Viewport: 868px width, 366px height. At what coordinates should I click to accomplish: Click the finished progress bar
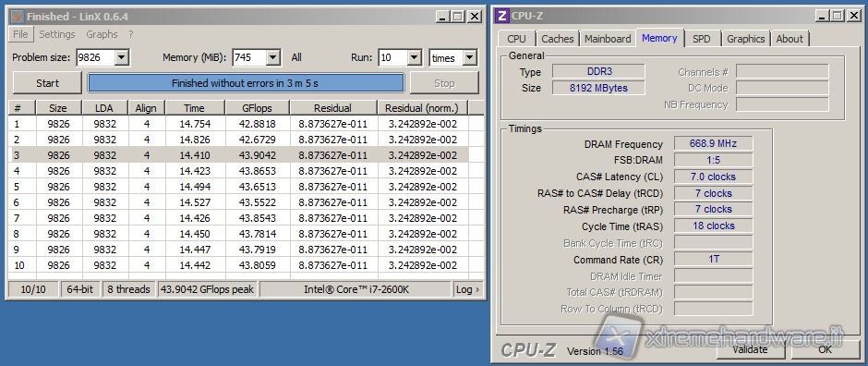point(246,83)
